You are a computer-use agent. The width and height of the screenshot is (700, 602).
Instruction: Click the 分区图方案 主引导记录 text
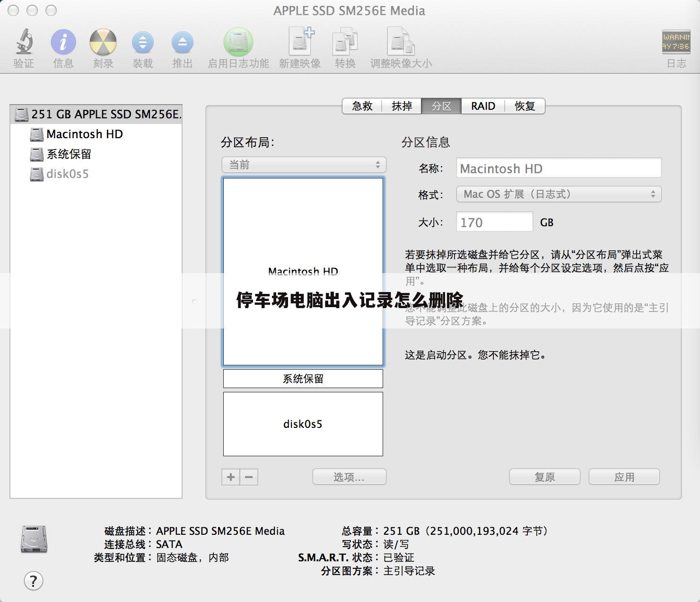point(409,571)
